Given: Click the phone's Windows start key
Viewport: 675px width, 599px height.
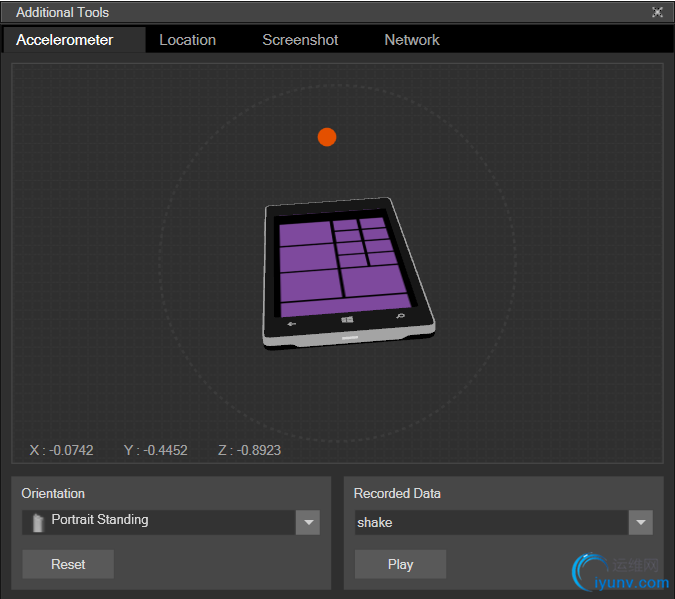Looking at the screenshot, I should click(347, 320).
